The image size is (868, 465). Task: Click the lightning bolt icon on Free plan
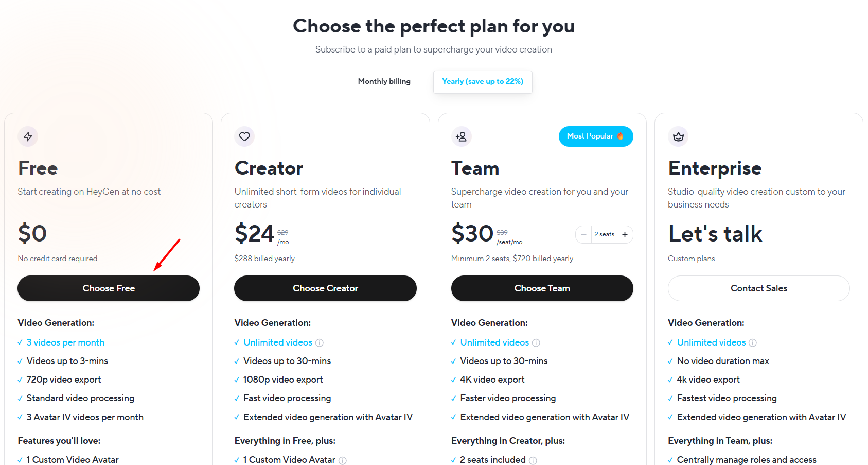coord(28,136)
